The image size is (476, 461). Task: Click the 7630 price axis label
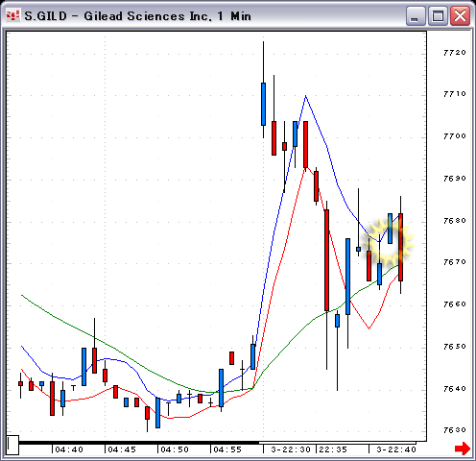pos(455,430)
